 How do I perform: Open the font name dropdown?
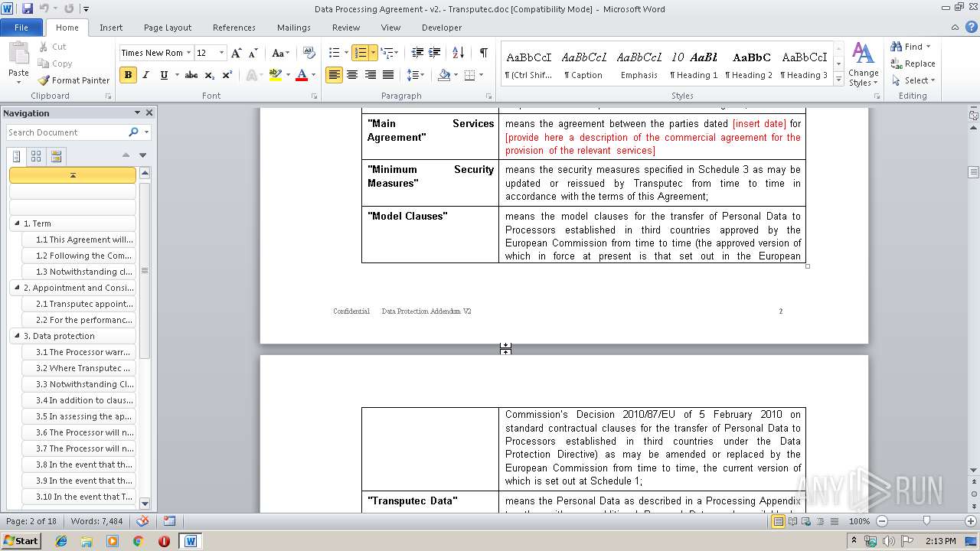tap(188, 53)
